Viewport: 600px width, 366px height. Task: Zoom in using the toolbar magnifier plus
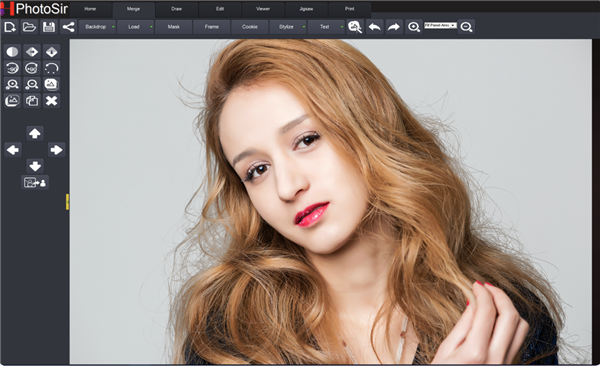pyautogui.click(x=414, y=27)
